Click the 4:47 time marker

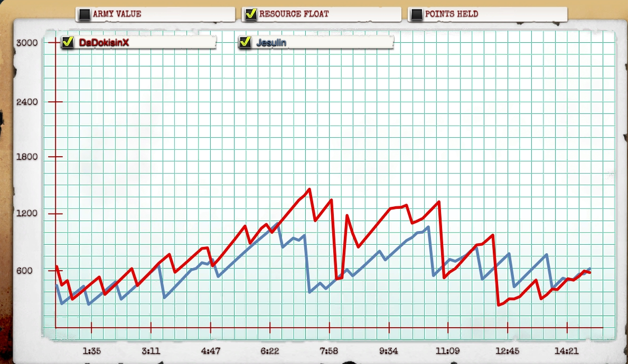tap(211, 351)
